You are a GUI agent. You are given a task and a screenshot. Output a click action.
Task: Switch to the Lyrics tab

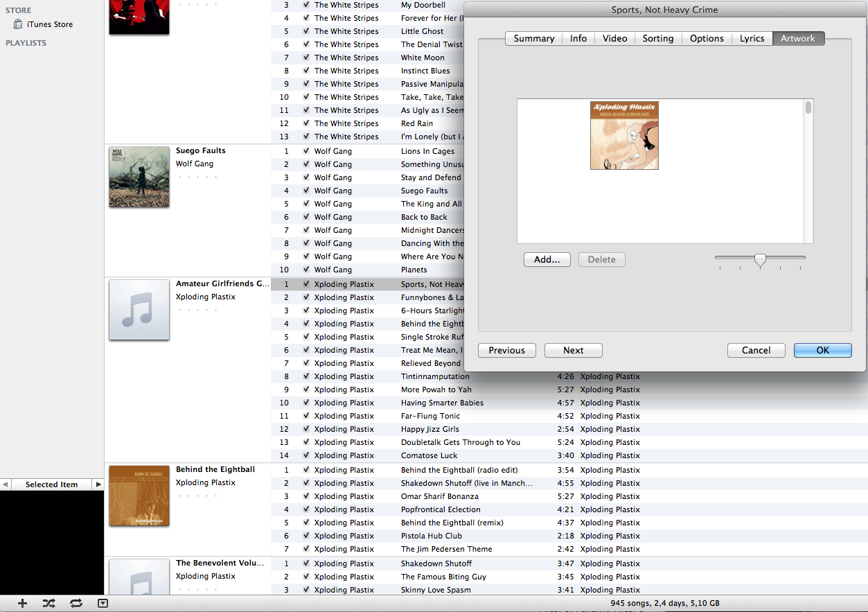coord(752,39)
